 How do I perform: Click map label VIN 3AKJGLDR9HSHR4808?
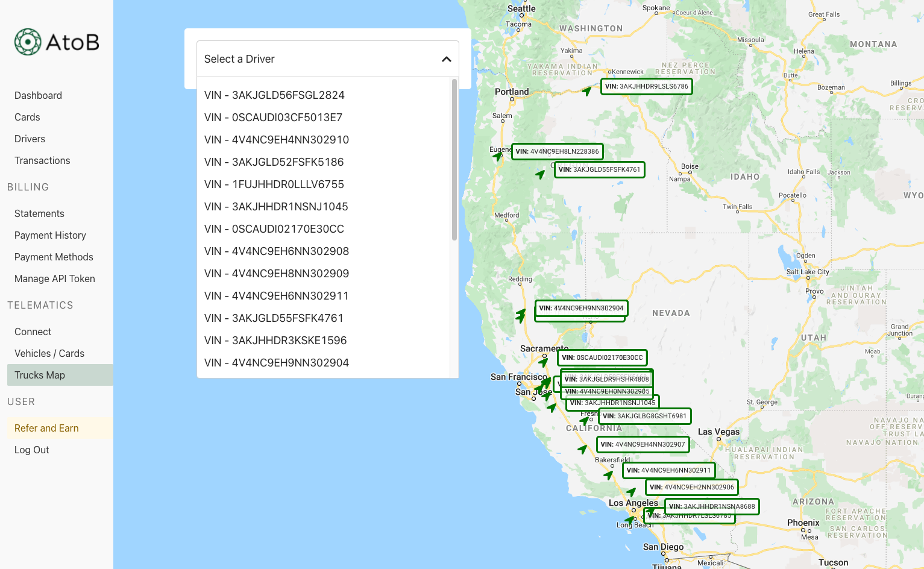[x=606, y=379]
